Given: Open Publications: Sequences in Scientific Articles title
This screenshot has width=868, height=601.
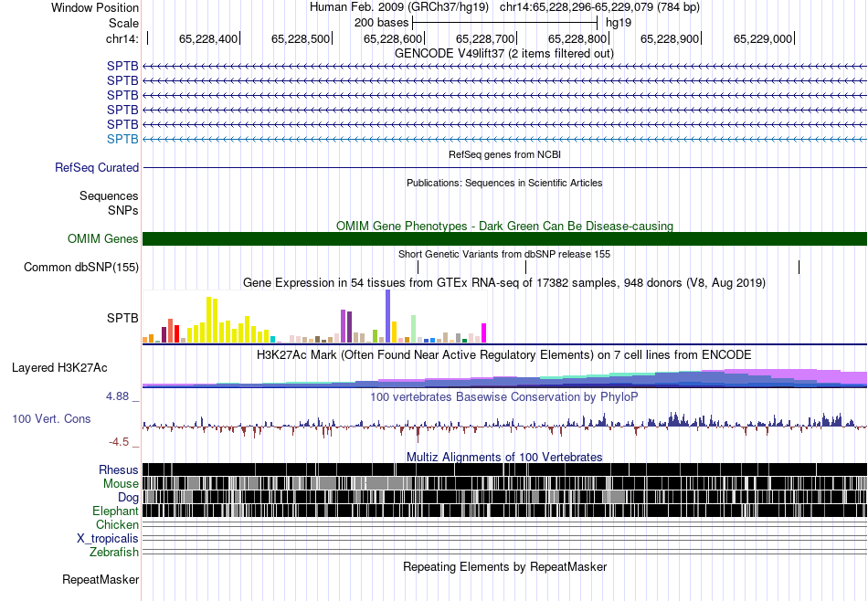Looking at the screenshot, I should click(504, 183).
